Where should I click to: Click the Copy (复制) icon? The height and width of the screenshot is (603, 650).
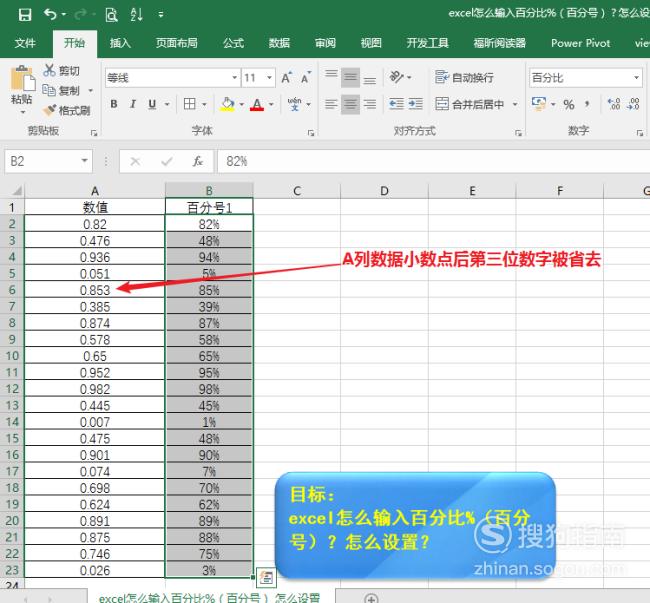[x=49, y=90]
